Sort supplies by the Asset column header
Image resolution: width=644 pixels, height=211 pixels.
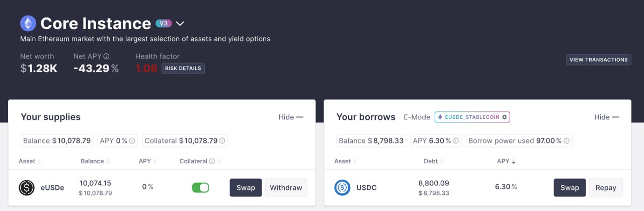(30, 161)
